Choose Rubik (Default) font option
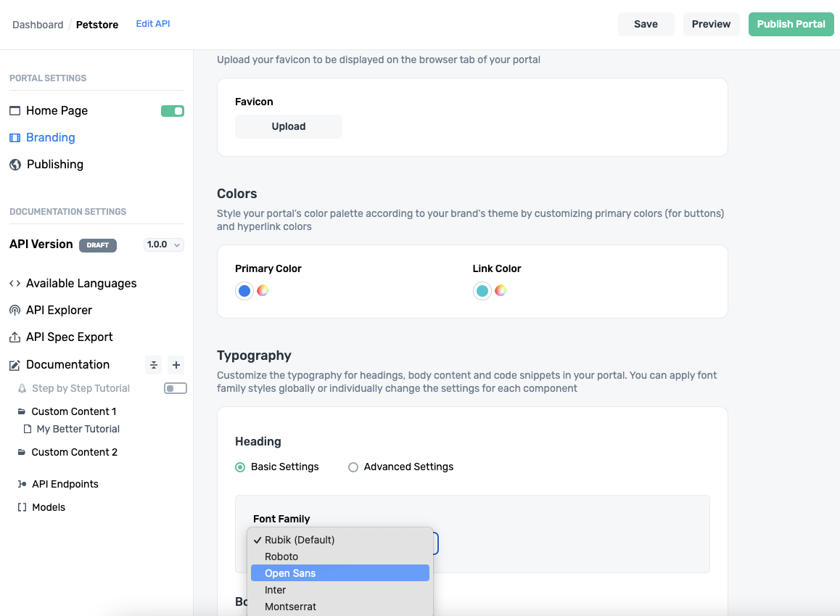 pyautogui.click(x=340, y=540)
